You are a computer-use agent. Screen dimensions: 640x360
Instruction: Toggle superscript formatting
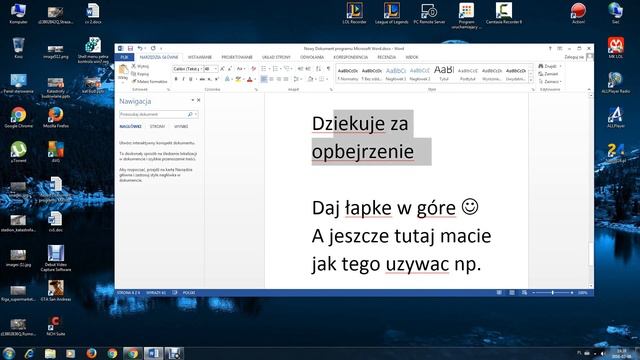(216, 79)
